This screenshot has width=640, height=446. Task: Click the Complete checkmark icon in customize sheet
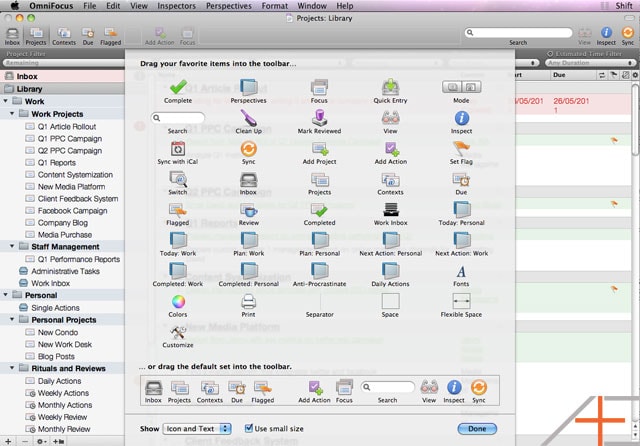click(x=178, y=87)
